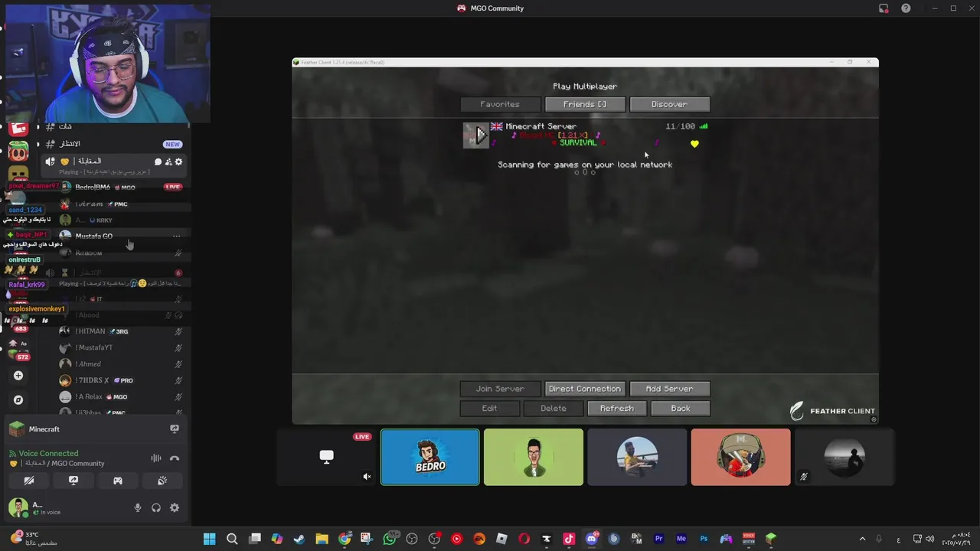Open Discord inbox icon in title bar

click(884, 8)
